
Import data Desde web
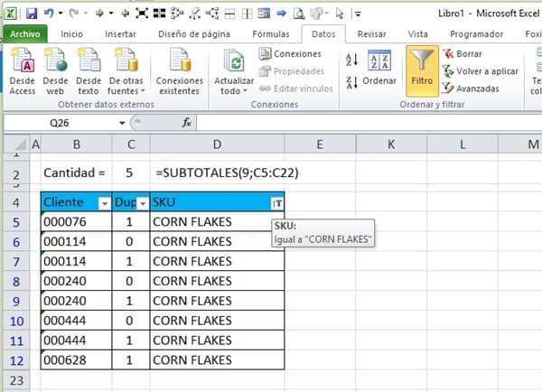click(55, 71)
